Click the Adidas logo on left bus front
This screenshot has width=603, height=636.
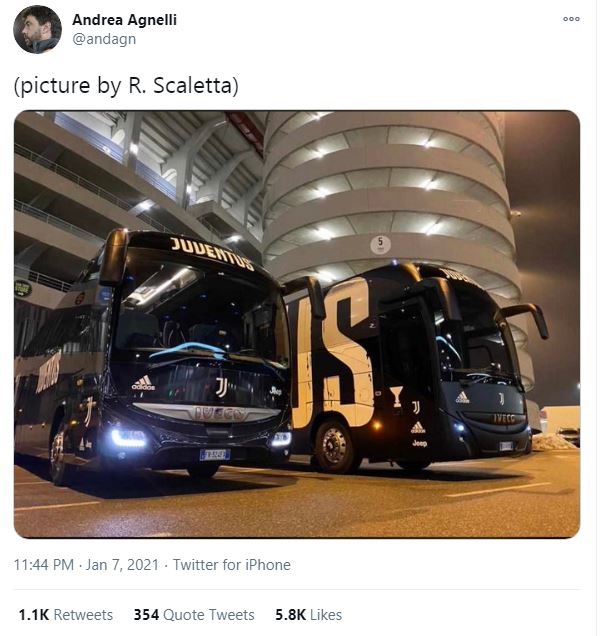click(144, 381)
